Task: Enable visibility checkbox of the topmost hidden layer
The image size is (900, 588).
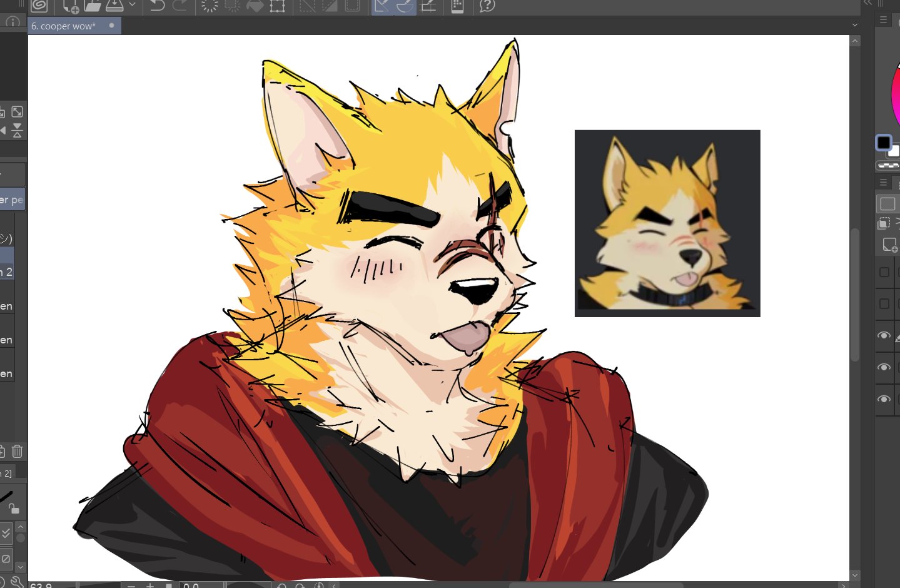Action: [884, 272]
